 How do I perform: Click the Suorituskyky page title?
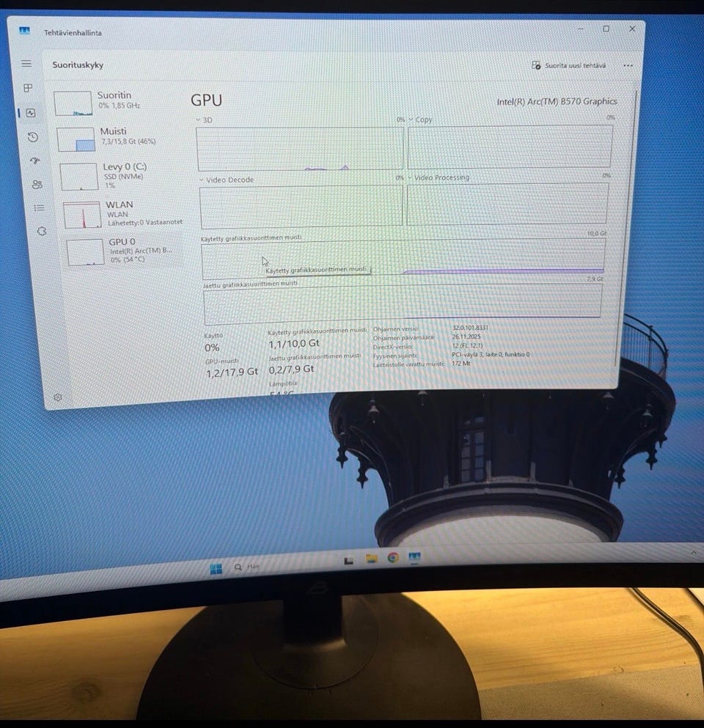[x=78, y=65]
